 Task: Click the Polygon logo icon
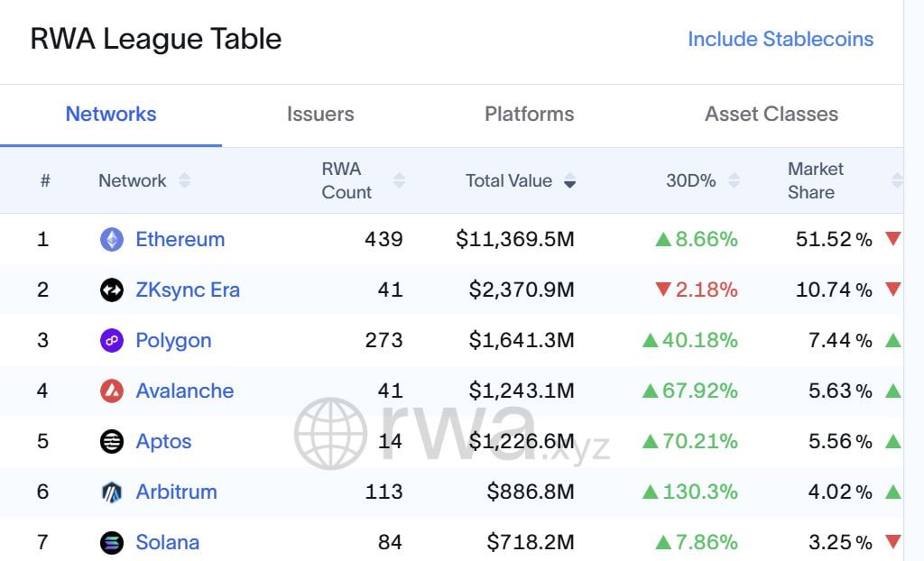[111, 340]
